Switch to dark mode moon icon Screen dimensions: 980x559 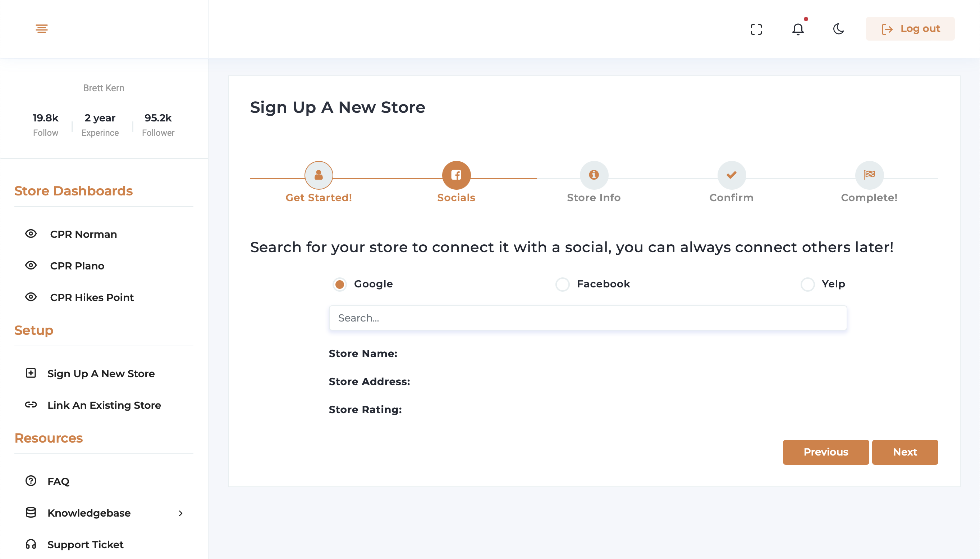pos(838,29)
